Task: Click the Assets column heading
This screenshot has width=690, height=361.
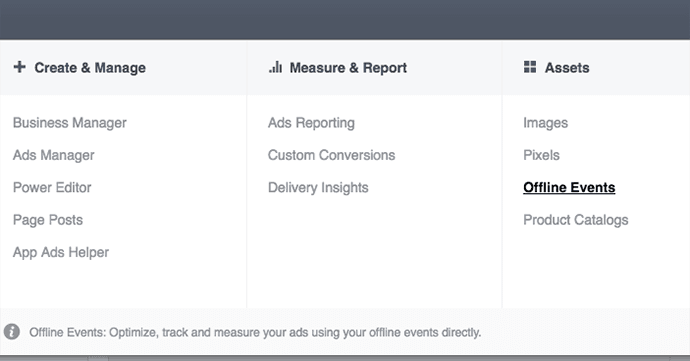Action: click(x=567, y=68)
